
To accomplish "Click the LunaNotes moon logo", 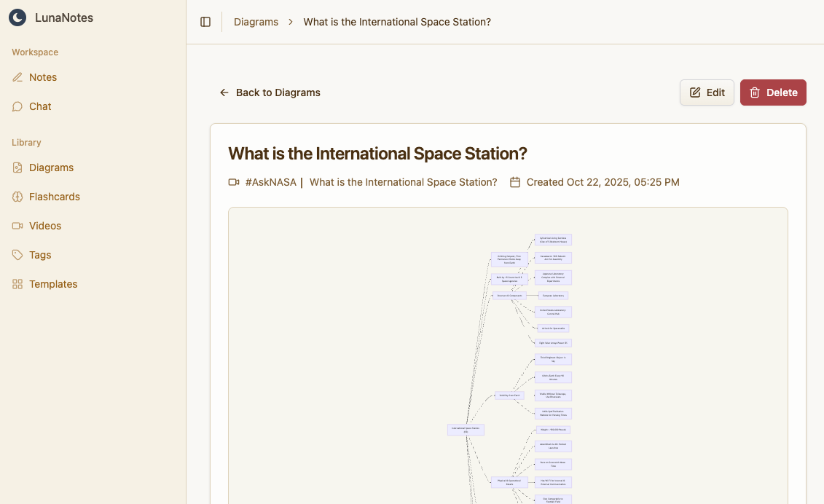I will 17,17.
